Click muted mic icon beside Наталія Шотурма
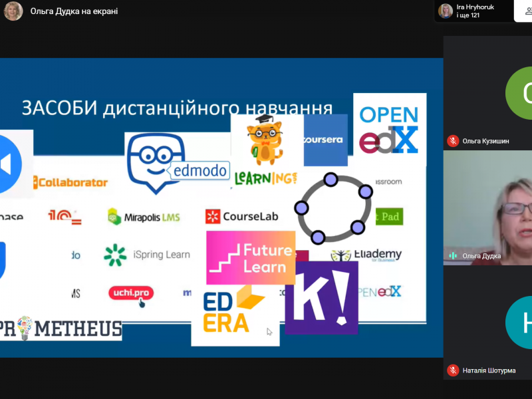This screenshot has width=532, height=399. pyautogui.click(x=453, y=370)
